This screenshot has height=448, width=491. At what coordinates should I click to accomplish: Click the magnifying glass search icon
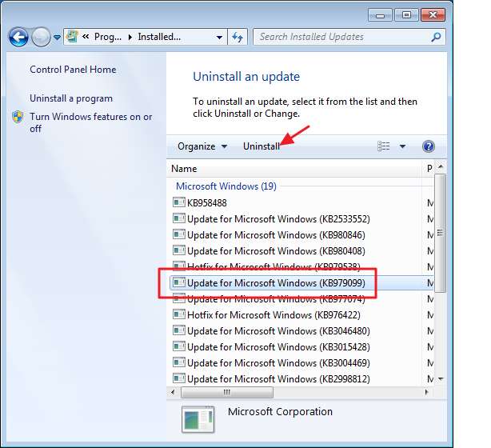coord(436,37)
